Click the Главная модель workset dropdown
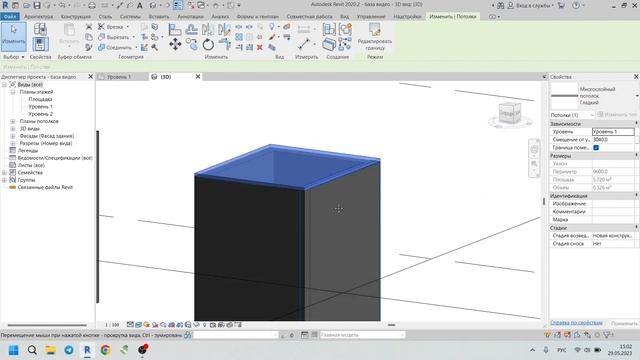This screenshot has width=640, height=360. tap(362, 335)
